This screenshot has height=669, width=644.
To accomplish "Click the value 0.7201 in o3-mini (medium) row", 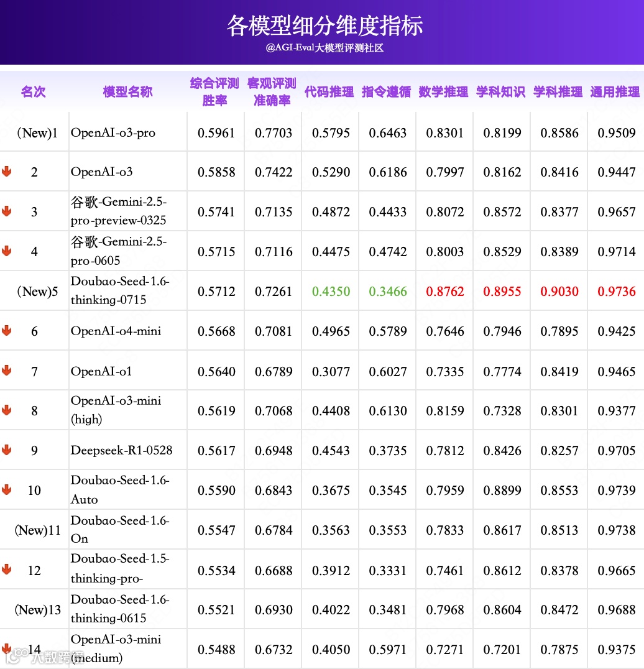I will click(502, 649).
